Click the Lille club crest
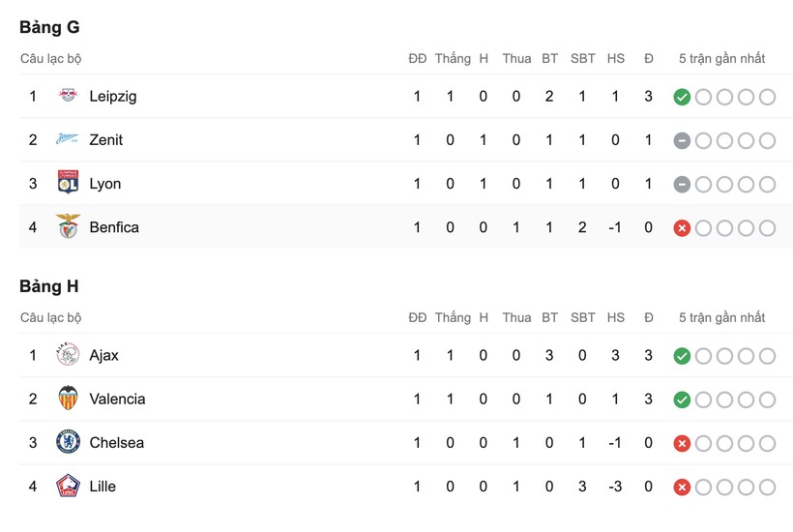This screenshot has width=793, height=532. pos(68,486)
